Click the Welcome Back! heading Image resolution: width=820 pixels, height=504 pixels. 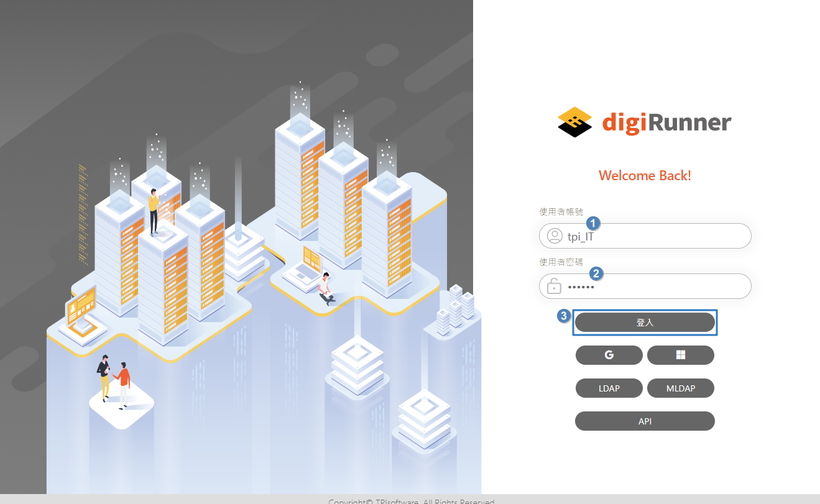click(645, 175)
